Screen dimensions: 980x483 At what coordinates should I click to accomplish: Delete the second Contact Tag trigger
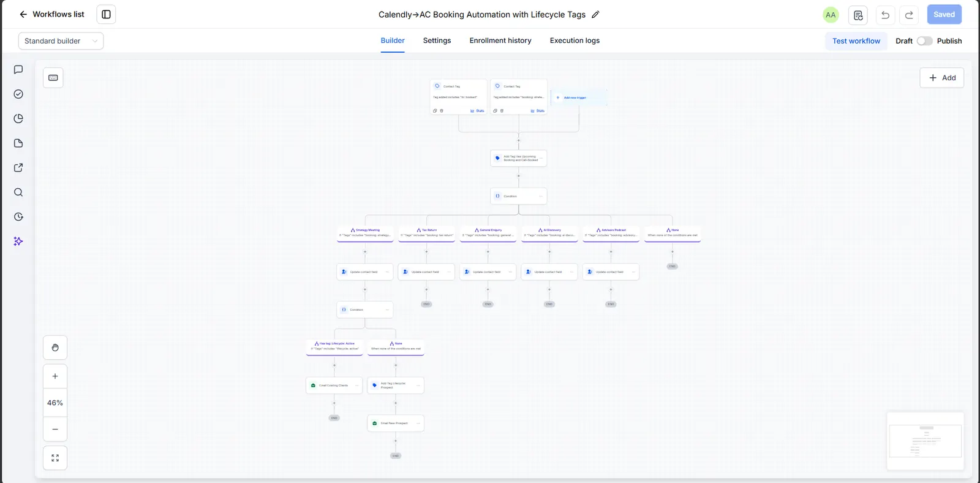[502, 111]
